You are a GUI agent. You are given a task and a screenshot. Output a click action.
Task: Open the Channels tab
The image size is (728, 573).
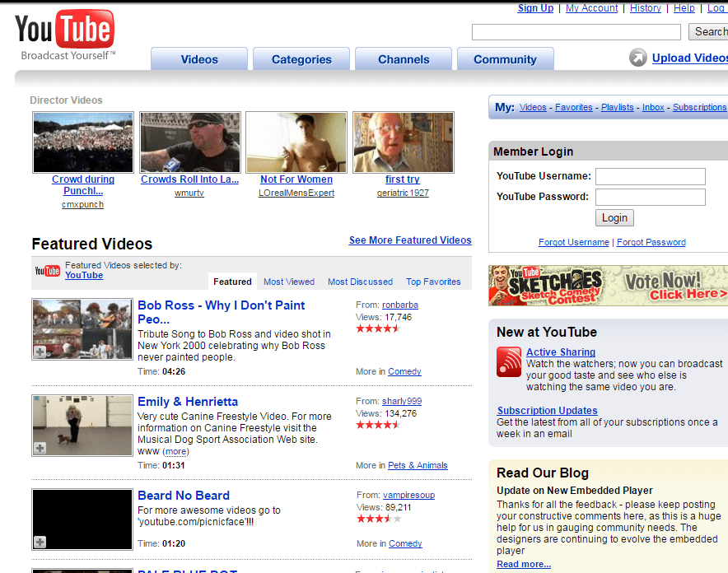click(x=404, y=59)
